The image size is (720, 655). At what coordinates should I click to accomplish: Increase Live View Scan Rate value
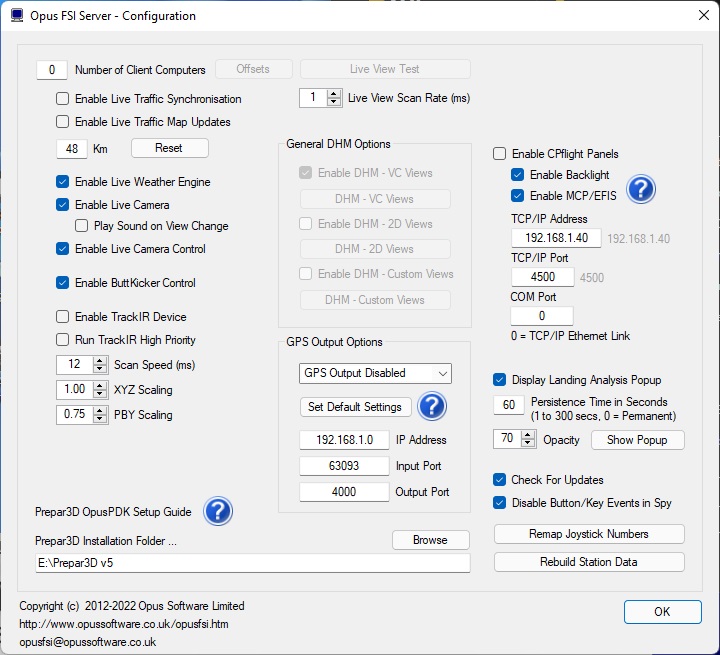click(334, 93)
